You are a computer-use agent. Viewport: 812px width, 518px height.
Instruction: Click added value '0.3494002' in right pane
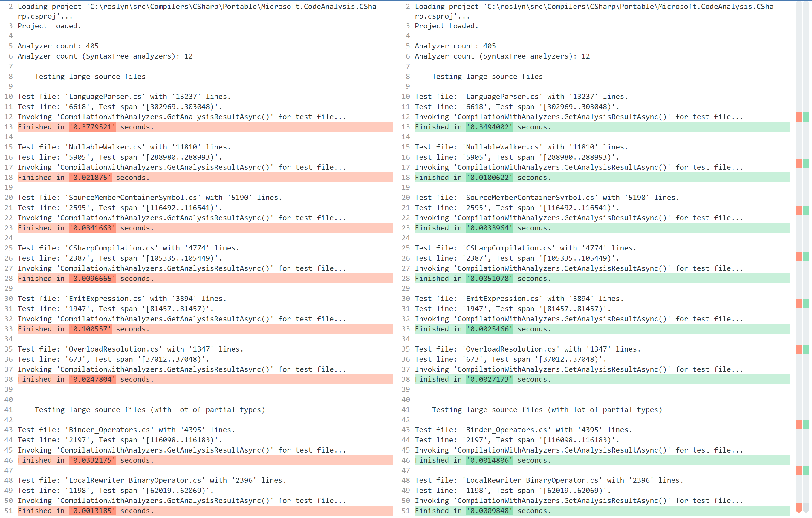pos(489,127)
